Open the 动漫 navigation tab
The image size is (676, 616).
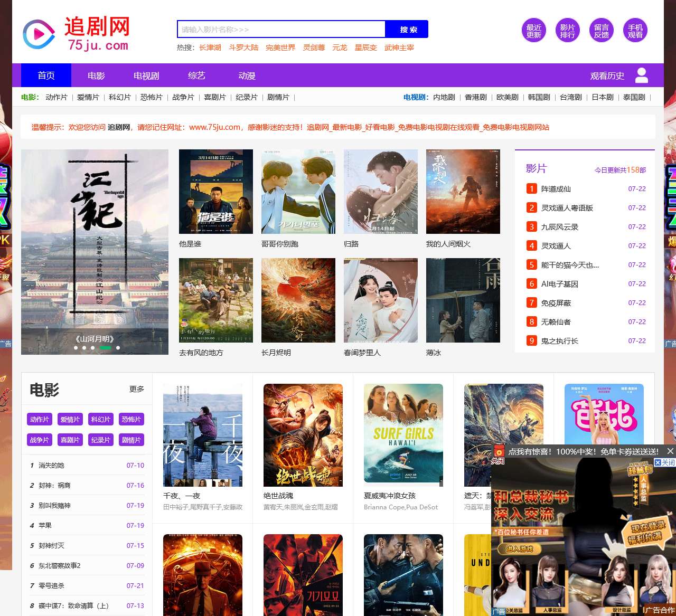[247, 75]
